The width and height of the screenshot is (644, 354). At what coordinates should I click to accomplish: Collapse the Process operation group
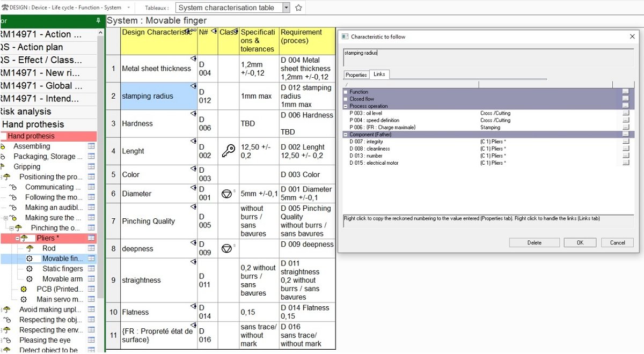[346, 106]
